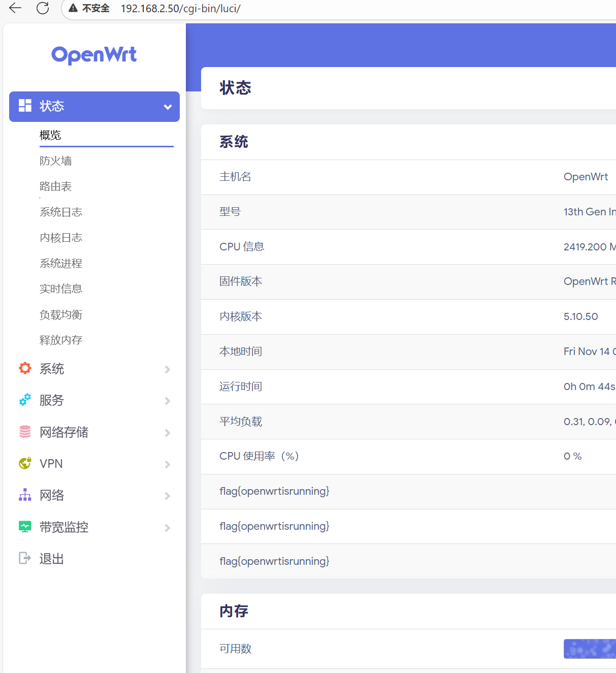Collapse the 状态 menu chevron

coord(168,107)
